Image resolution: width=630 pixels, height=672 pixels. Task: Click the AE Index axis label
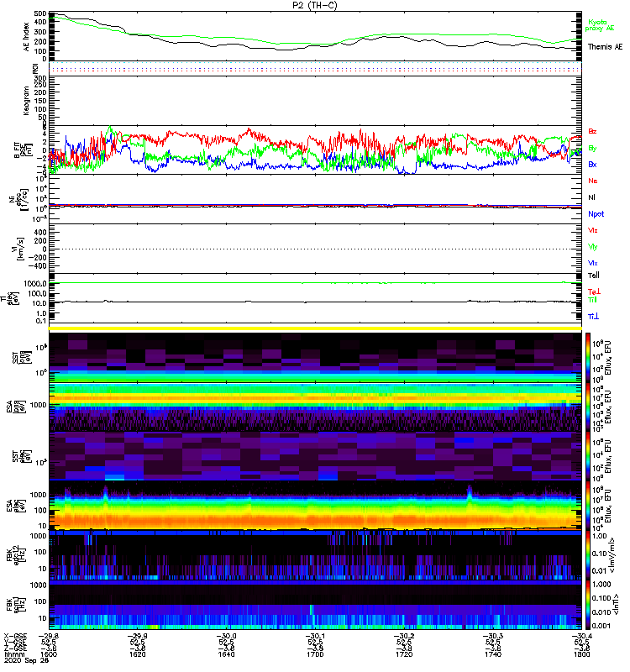coord(27,37)
